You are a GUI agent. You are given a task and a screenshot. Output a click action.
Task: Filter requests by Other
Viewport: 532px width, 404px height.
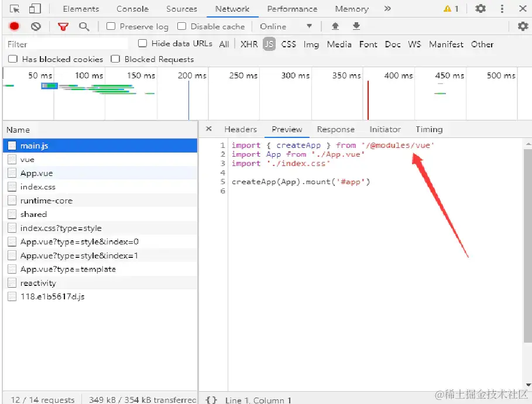click(482, 44)
